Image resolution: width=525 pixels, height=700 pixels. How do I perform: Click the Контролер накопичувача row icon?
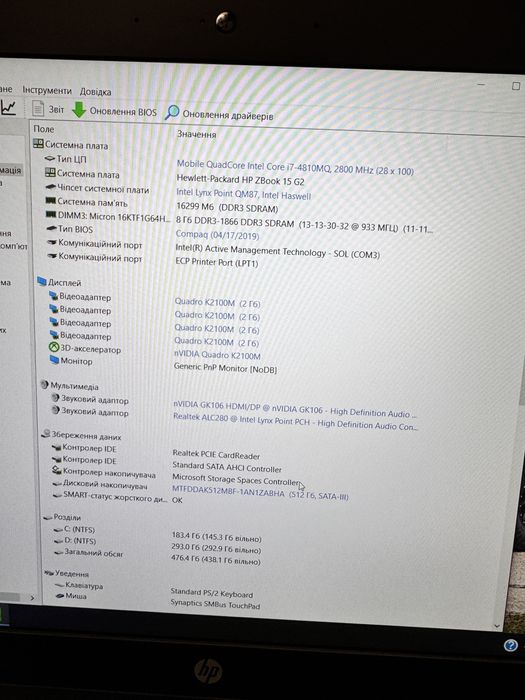[57, 470]
